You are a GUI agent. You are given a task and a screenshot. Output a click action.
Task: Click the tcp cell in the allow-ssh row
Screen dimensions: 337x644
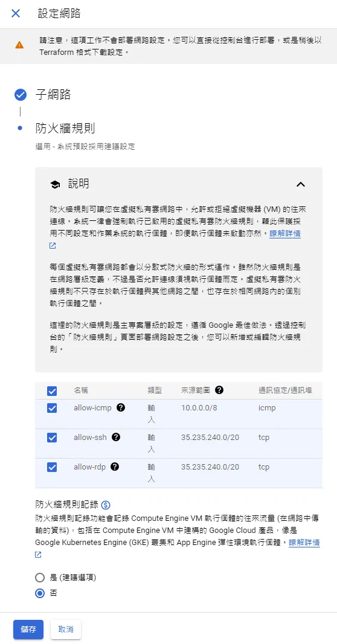tap(264, 438)
